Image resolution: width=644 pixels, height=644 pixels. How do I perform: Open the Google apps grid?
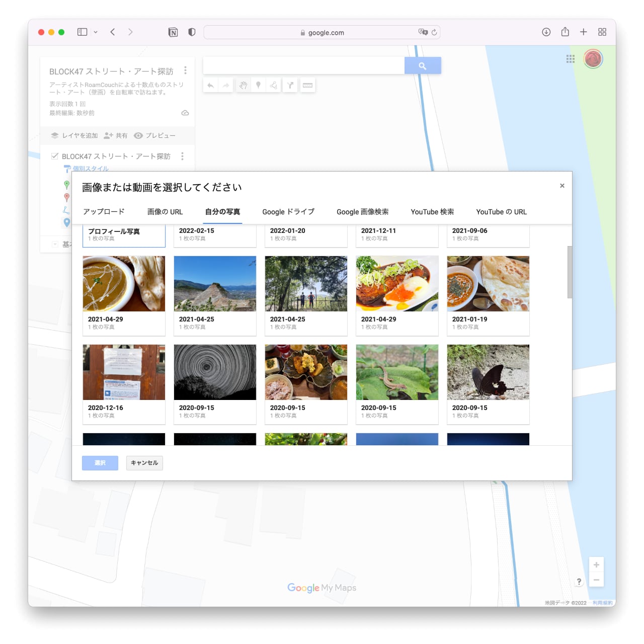[x=570, y=59]
